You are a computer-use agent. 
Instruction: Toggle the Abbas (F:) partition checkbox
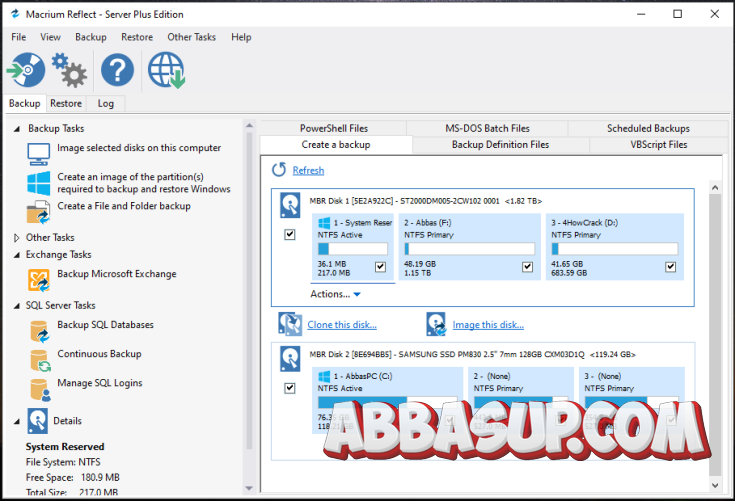click(x=527, y=267)
